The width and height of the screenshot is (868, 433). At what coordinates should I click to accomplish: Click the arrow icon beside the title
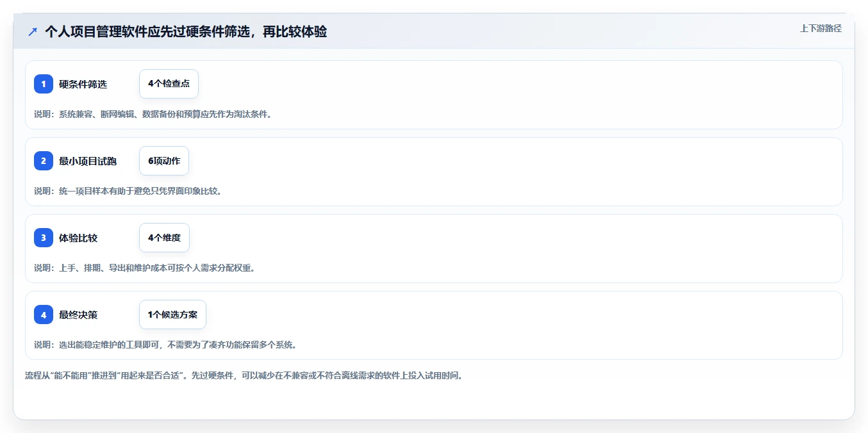click(33, 31)
